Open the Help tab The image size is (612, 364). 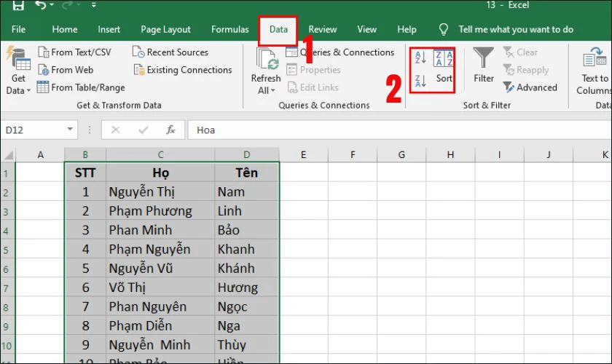pyautogui.click(x=407, y=29)
